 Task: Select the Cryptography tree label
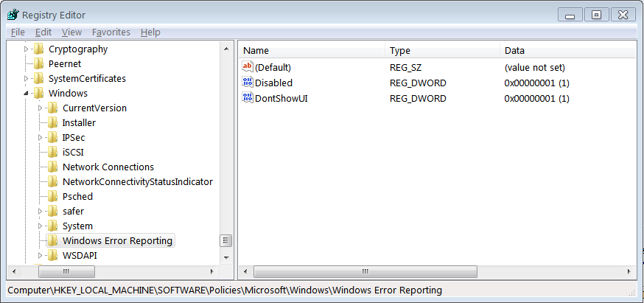(78, 49)
